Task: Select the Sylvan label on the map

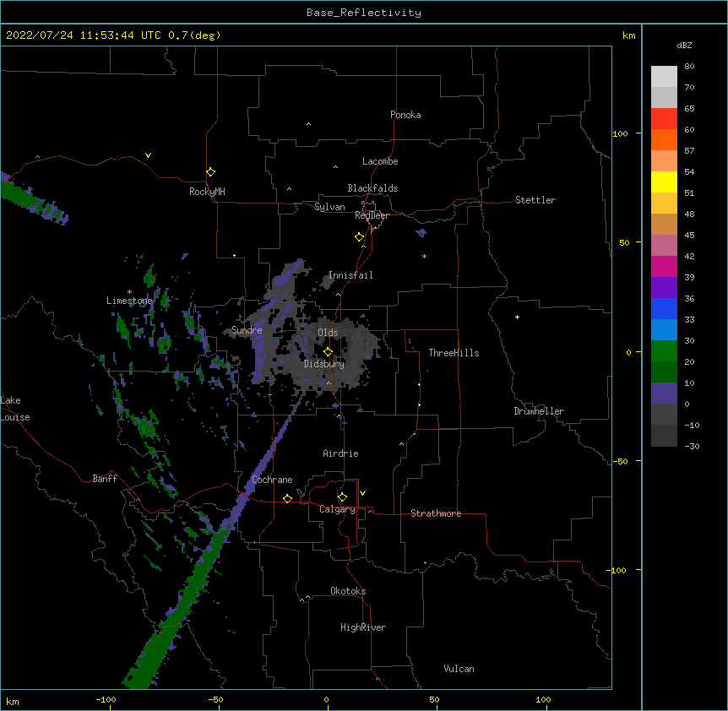Action: (329, 207)
